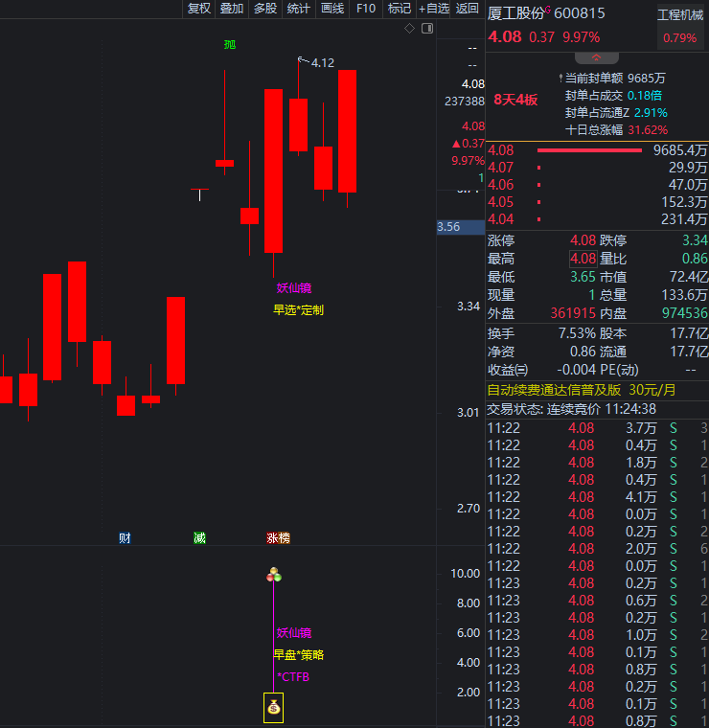Click the money bag icon at chart bottom

coord(274,708)
